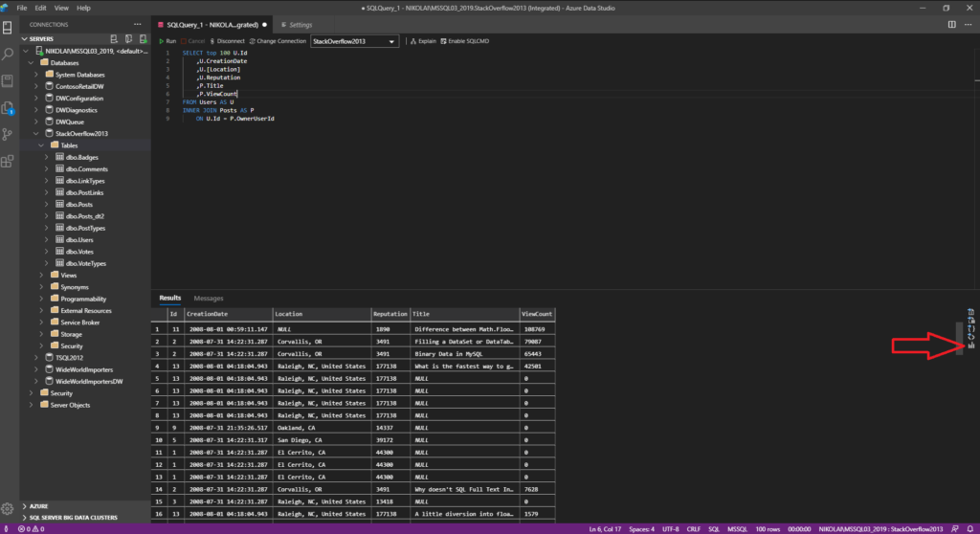The width and height of the screenshot is (980, 534).
Task: Click Enable SQLCMD toggle in toolbar
Action: (x=465, y=41)
